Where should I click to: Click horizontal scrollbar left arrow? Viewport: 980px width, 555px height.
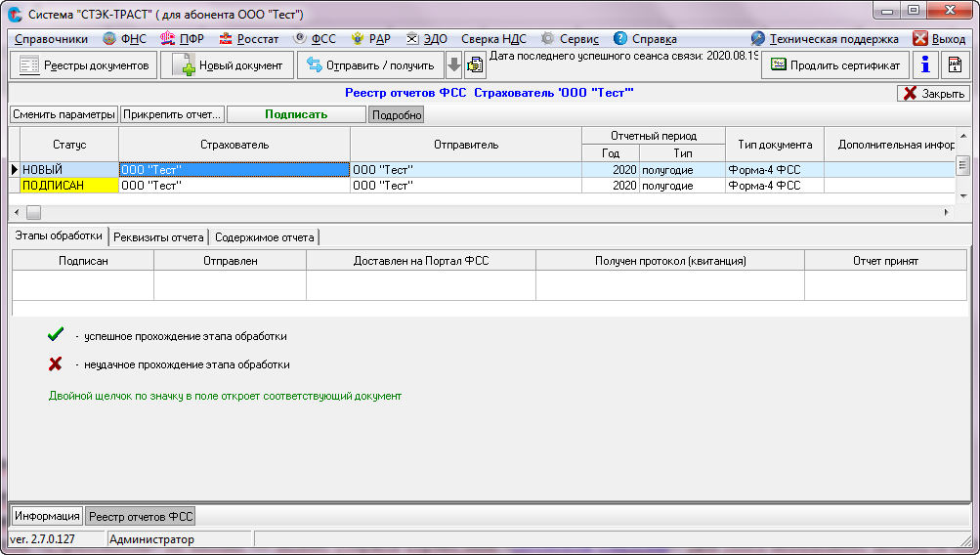17,212
